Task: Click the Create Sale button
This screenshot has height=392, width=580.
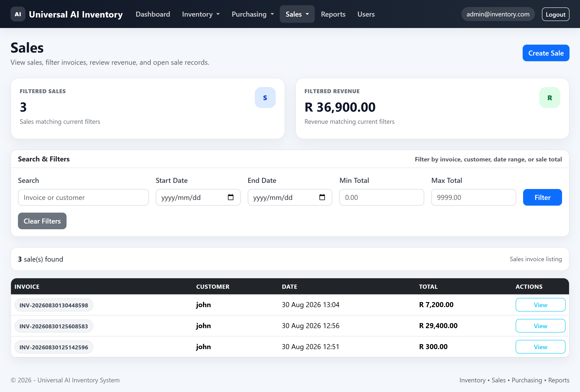Action: pyautogui.click(x=546, y=53)
